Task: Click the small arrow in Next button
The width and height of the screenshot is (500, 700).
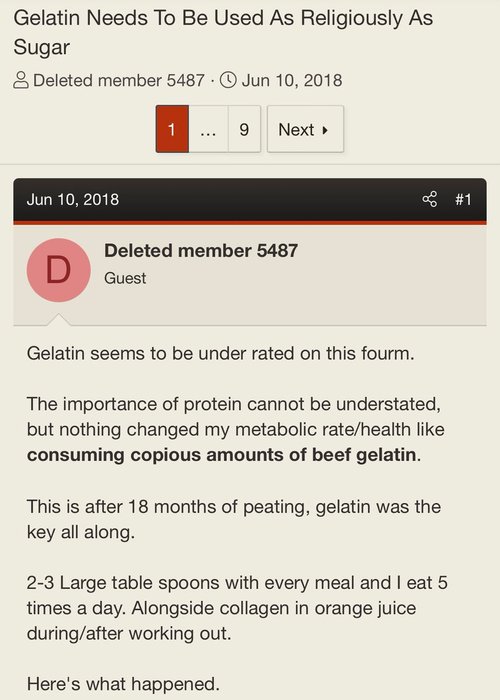Action: (x=325, y=130)
